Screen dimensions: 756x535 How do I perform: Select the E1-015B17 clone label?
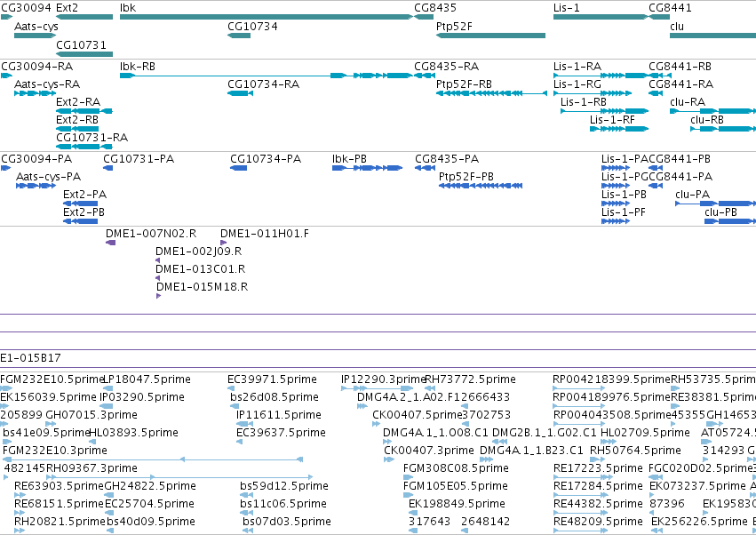tap(30, 358)
